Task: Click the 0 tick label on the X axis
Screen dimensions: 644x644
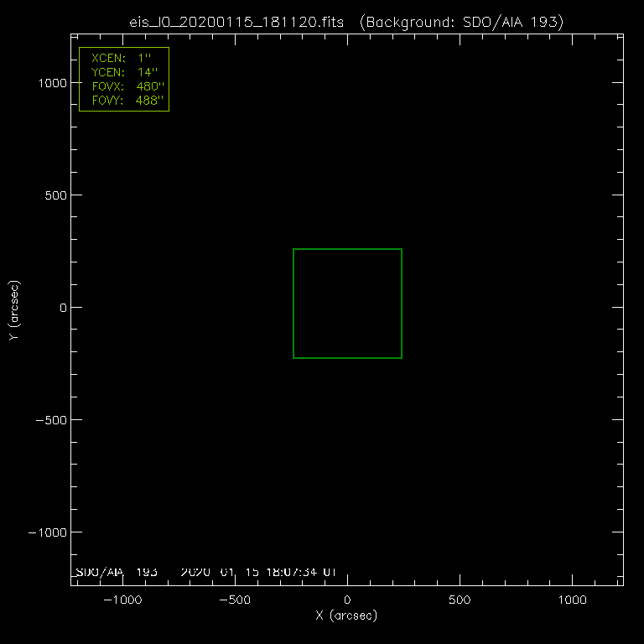Action: point(347,600)
